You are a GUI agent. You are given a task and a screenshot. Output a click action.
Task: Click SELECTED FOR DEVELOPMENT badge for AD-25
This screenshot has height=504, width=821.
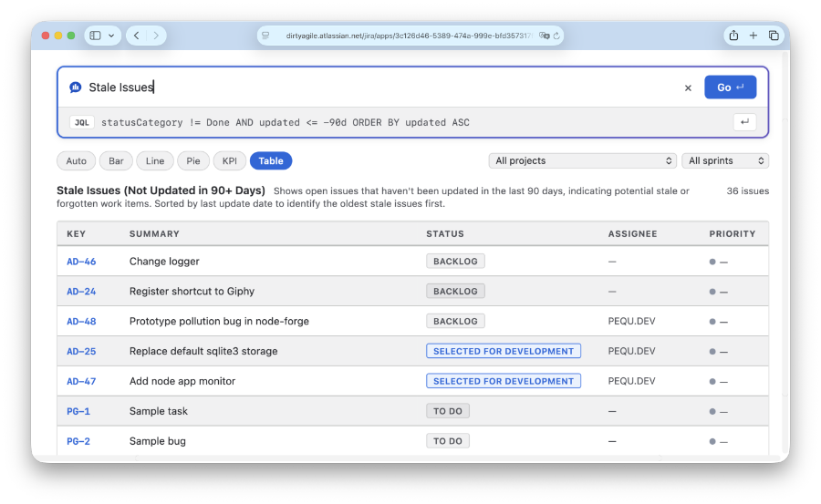point(504,351)
